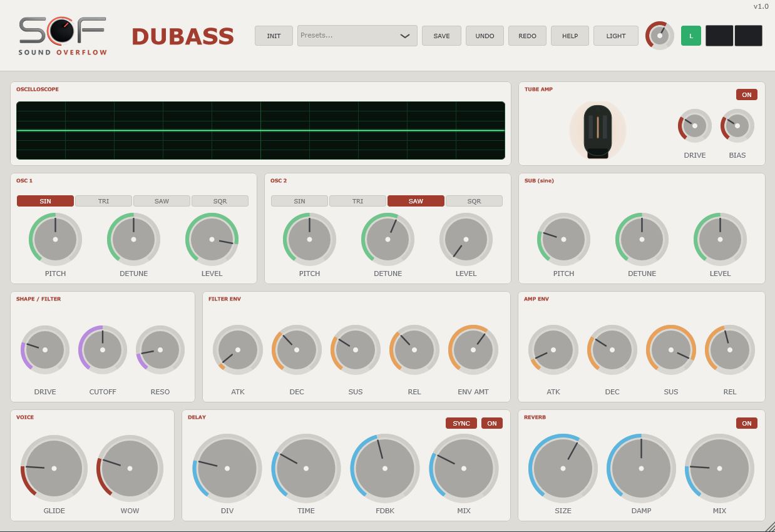The image size is (775, 532).
Task: Click the Delay TIME knob
Action: [x=306, y=468]
